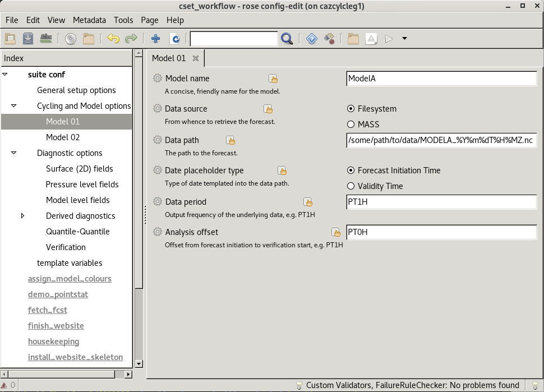
Task: Click the modified flag icon next to Data source
Action: (268, 109)
